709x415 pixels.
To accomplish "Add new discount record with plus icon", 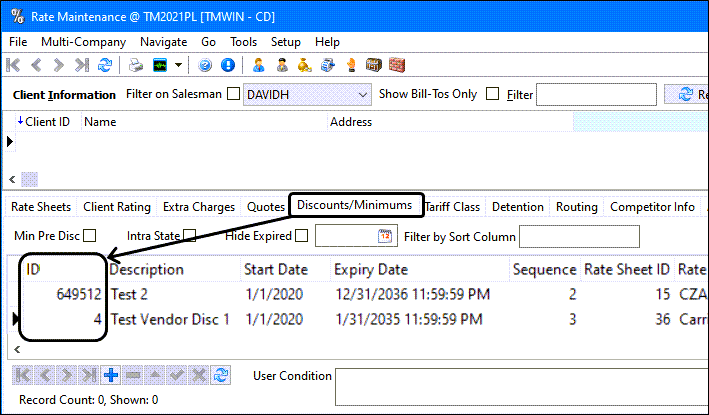I will pyautogui.click(x=111, y=375).
